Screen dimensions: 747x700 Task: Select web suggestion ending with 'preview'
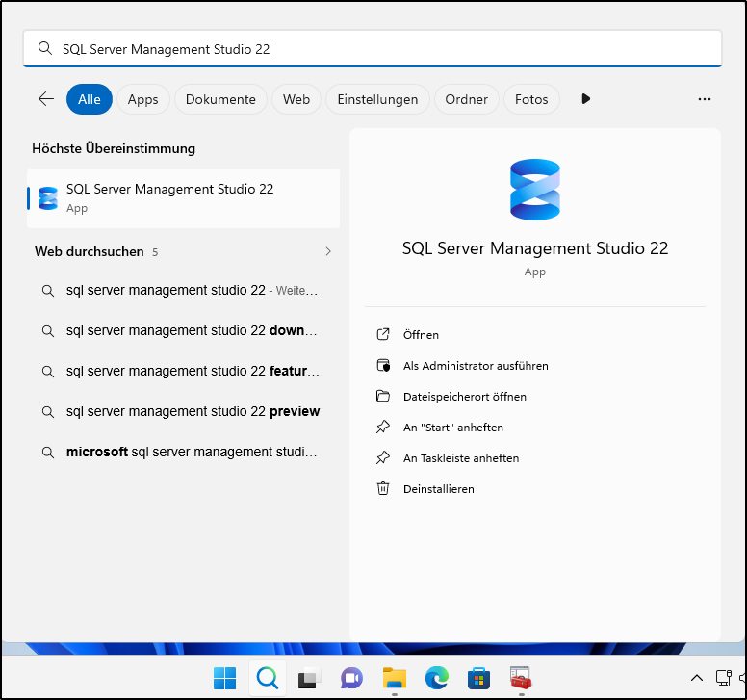(x=184, y=412)
